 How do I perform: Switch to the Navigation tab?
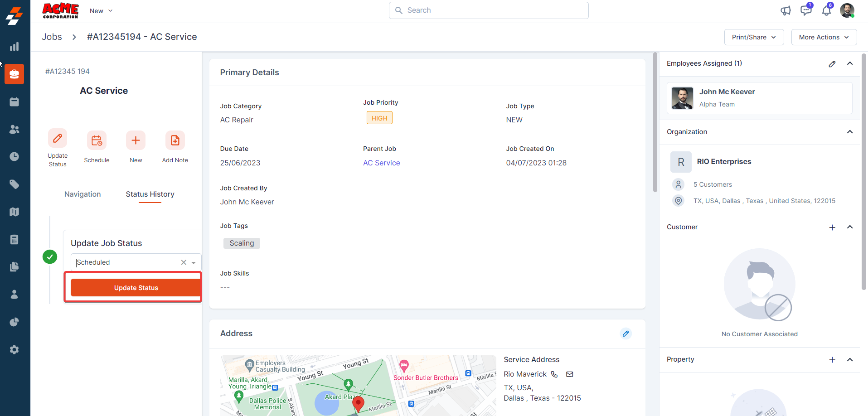pyautogui.click(x=82, y=194)
